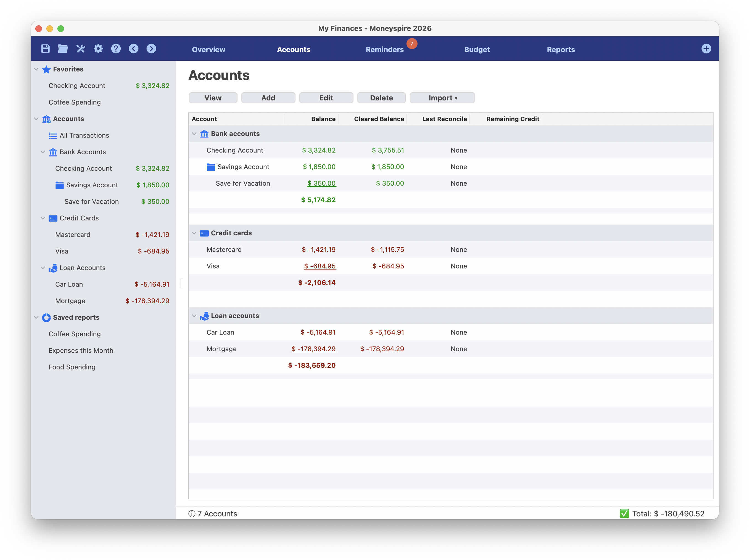Open the Coffee Spending saved report
750x560 pixels.
tap(75, 334)
